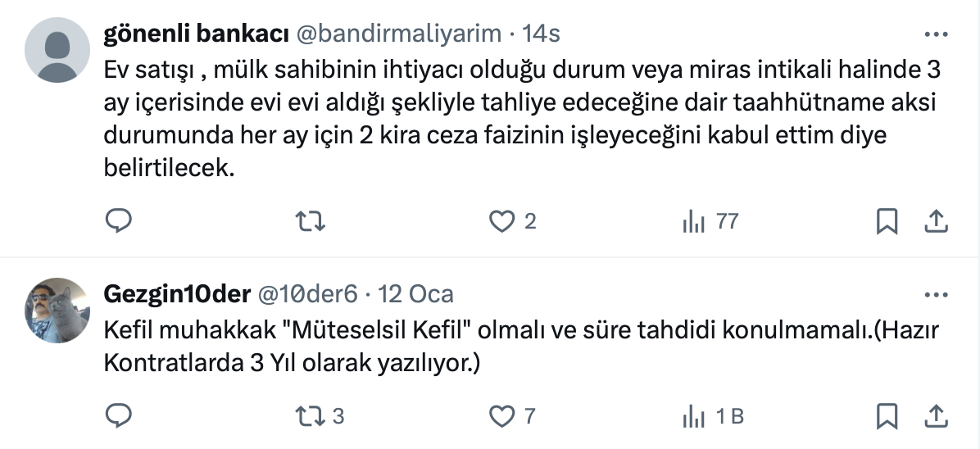Reply to Gezgin10der's tweet
980x449 pixels.
pos(119,415)
